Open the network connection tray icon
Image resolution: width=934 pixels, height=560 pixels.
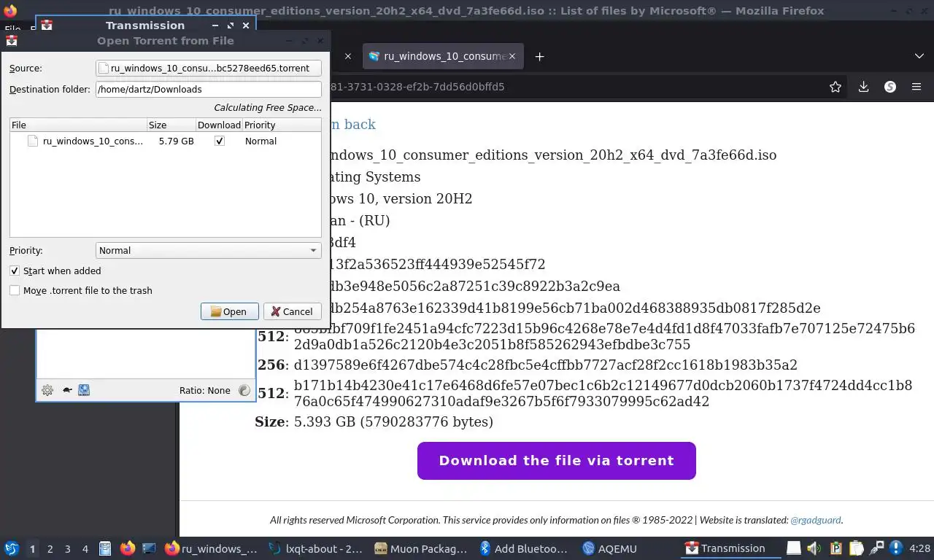(876, 548)
